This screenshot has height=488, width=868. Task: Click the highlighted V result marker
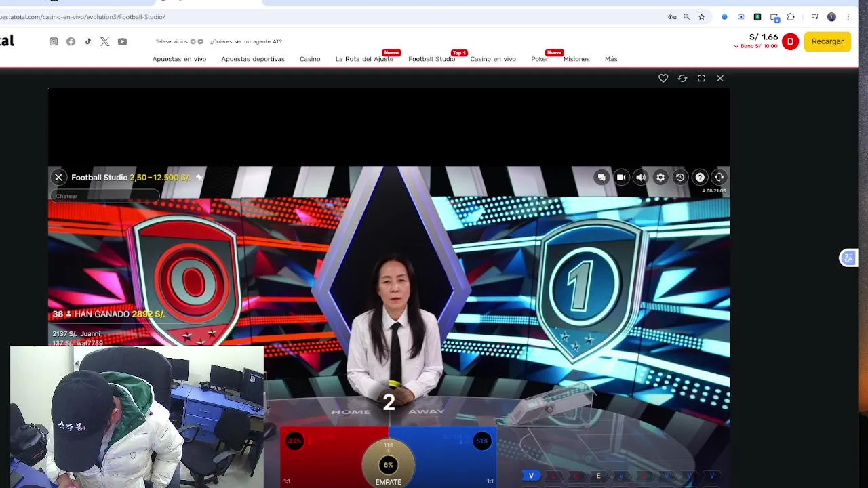[531, 476]
